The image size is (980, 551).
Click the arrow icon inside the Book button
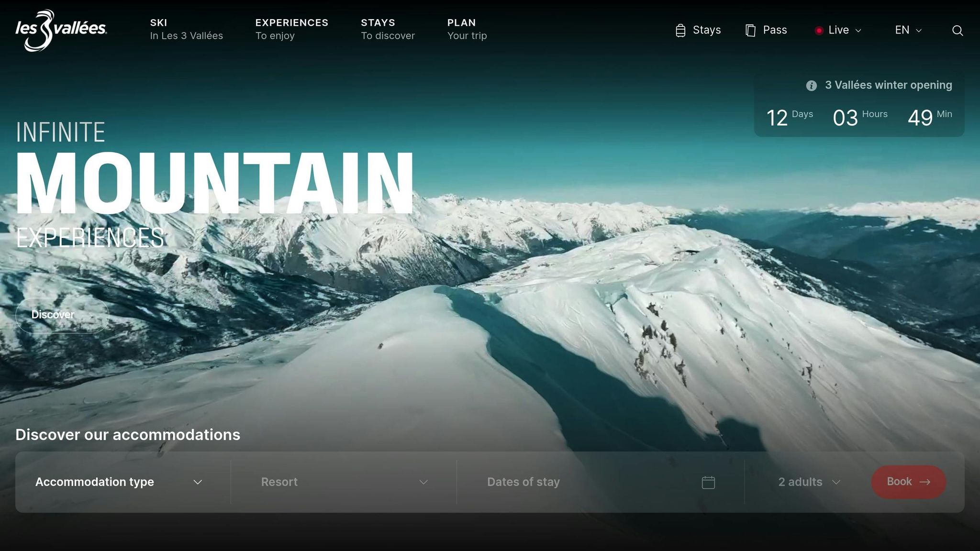(x=926, y=482)
